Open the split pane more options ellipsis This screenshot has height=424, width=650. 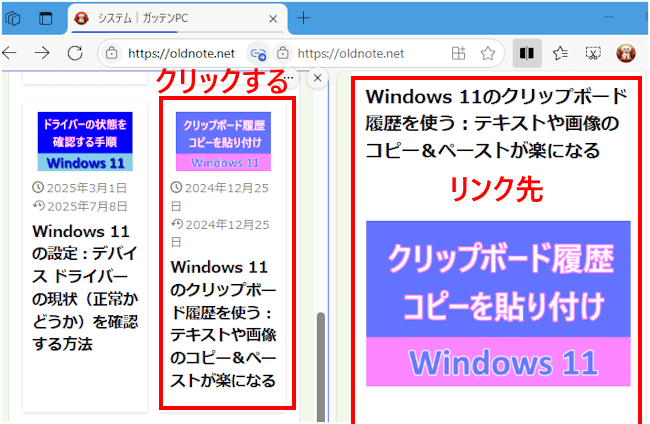(x=290, y=78)
